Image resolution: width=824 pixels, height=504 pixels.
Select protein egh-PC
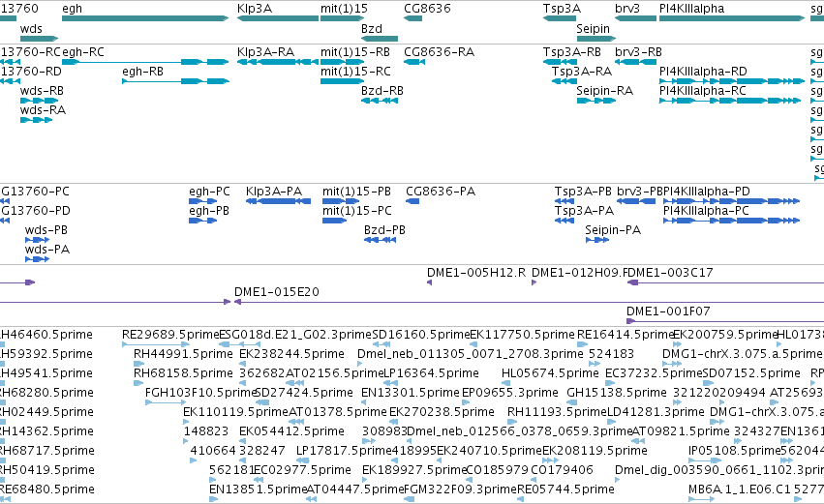pos(202,201)
